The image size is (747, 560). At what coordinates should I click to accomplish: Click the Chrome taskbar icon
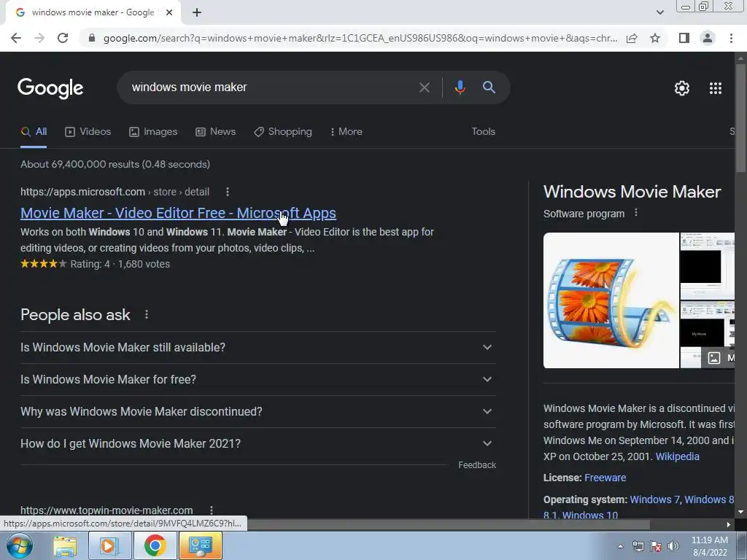tap(155, 545)
